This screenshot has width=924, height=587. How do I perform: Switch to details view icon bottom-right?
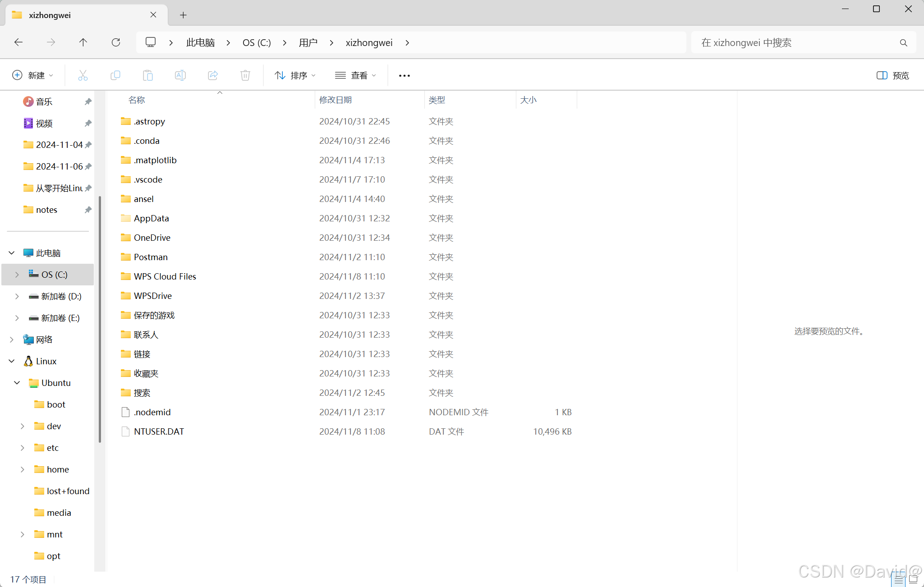point(898,580)
